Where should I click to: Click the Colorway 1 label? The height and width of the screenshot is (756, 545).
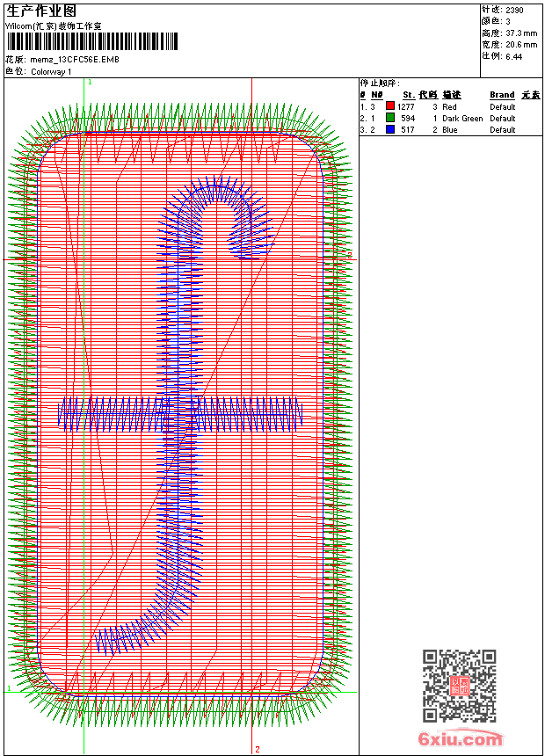(x=51, y=72)
